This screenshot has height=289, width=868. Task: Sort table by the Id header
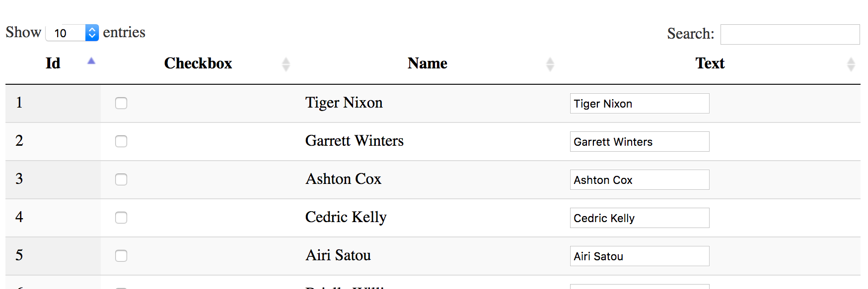coord(53,63)
